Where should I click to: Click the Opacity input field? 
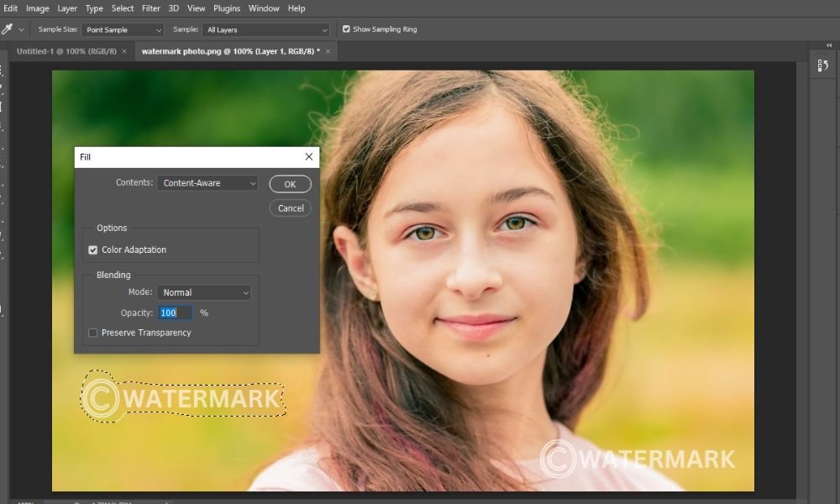coord(176,312)
